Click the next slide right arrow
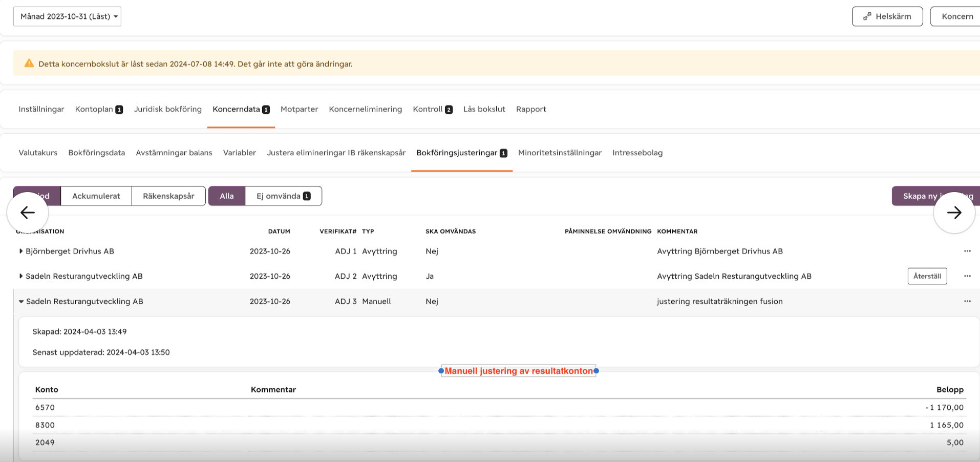The image size is (980, 462). (954, 213)
